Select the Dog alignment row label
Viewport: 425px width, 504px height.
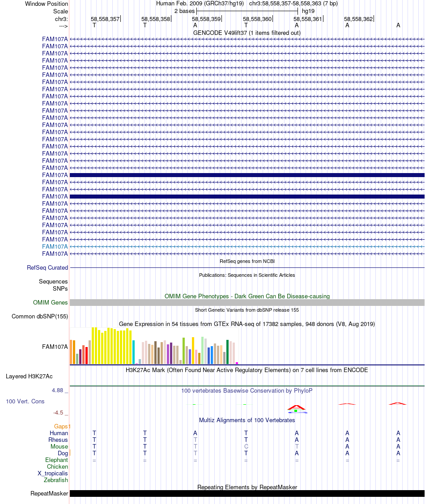63,453
